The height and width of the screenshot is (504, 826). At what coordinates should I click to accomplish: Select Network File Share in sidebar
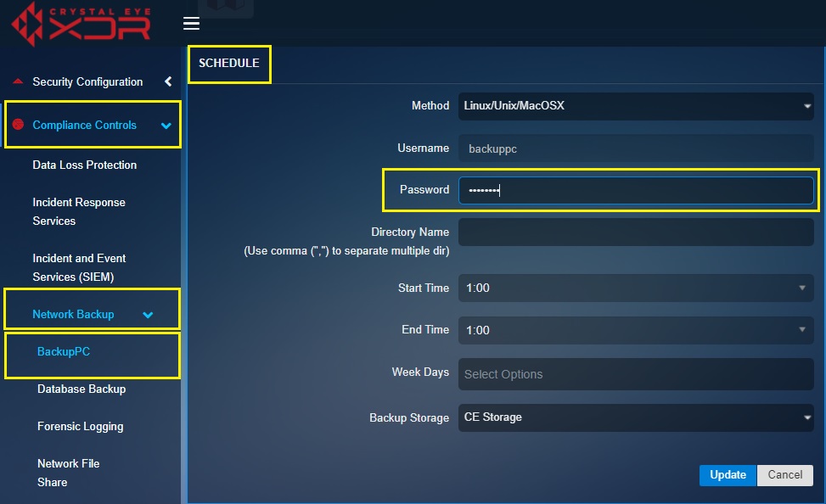[69, 473]
